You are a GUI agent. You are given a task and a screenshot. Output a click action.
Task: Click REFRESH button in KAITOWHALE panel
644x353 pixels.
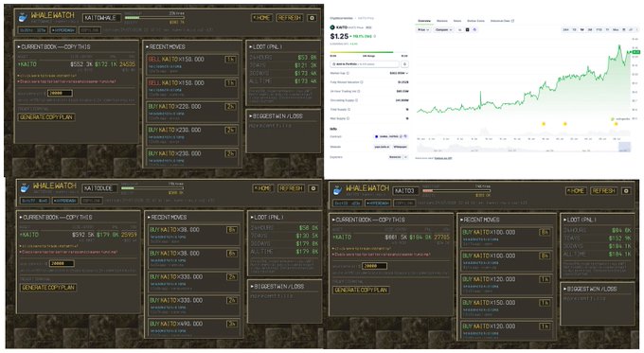point(290,18)
